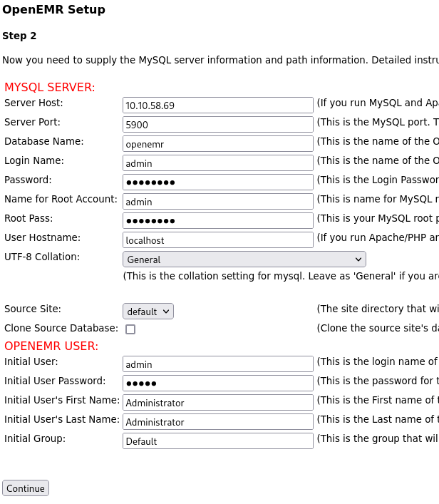The image size is (439, 504).
Task: Click the "OpenEMR Setup" title
Action: click(53, 10)
